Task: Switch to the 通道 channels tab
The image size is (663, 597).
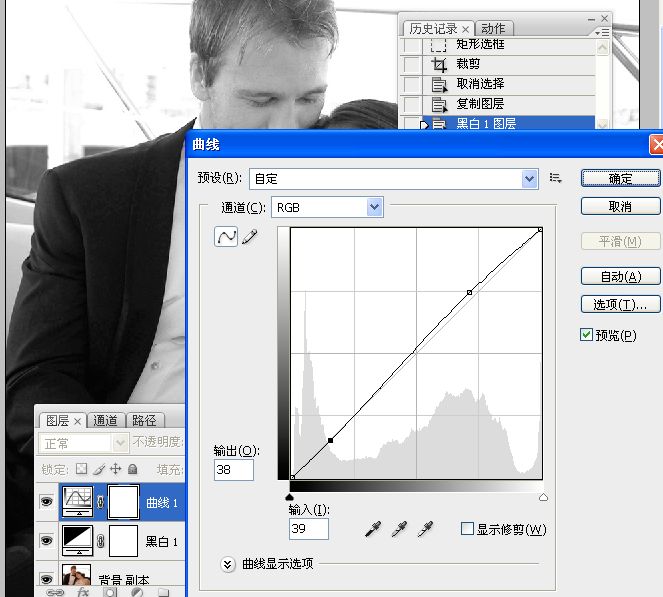Action: tap(105, 420)
